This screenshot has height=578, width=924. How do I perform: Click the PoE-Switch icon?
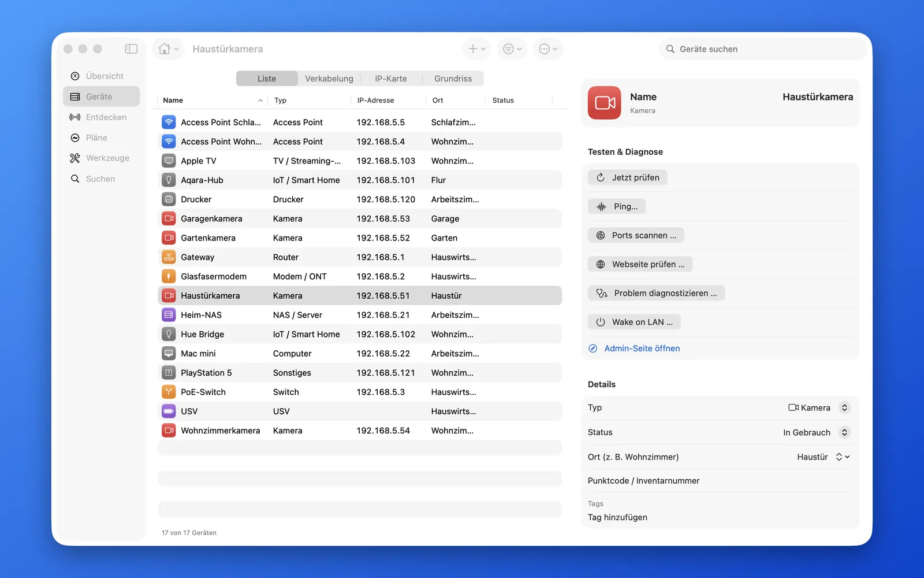(169, 392)
